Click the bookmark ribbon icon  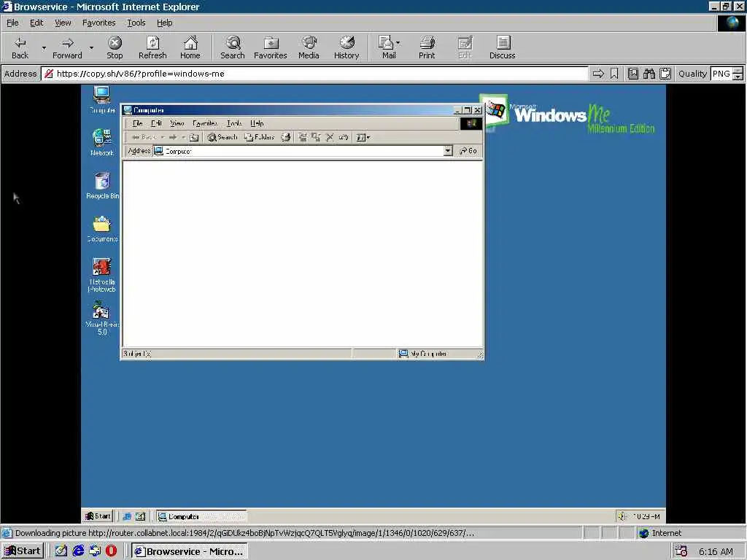614,74
